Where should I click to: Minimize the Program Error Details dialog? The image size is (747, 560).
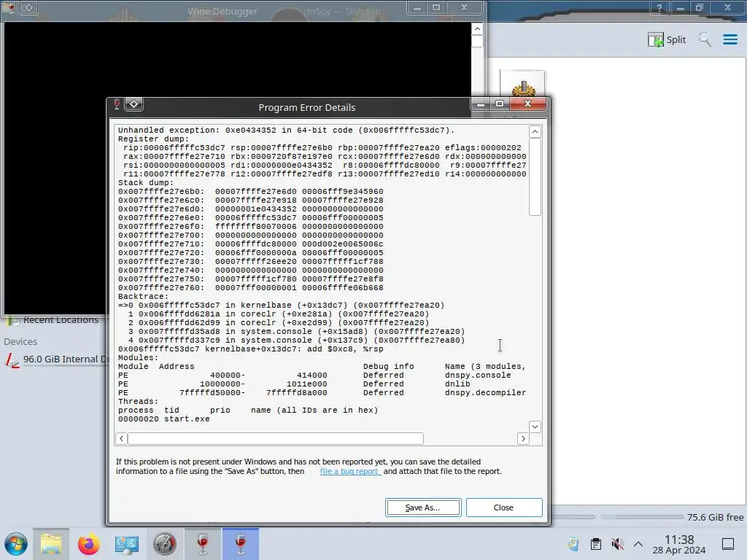coord(481,104)
